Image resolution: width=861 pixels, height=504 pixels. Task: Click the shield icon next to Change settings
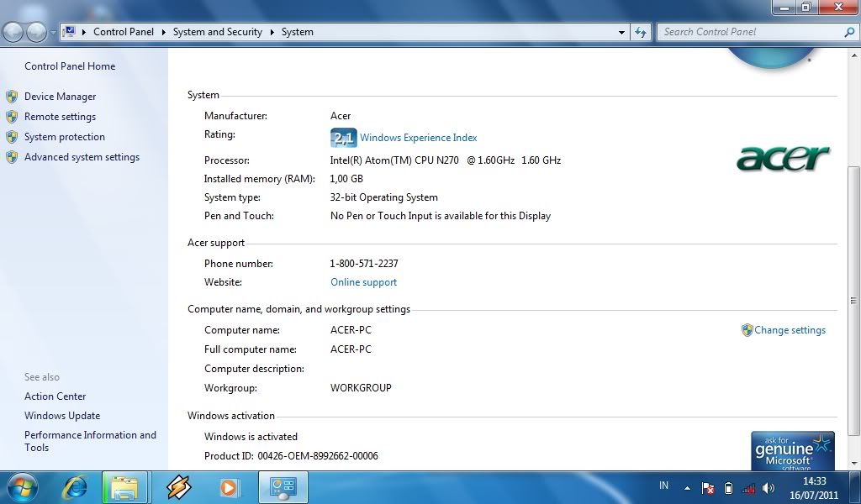[747, 330]
